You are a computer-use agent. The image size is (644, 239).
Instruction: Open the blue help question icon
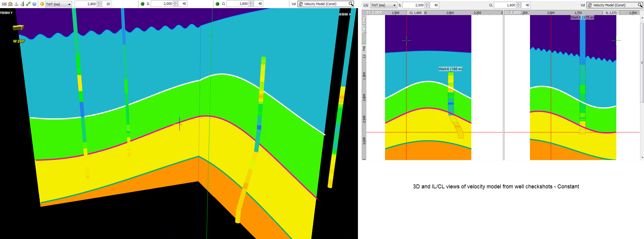tap(34, 4)
